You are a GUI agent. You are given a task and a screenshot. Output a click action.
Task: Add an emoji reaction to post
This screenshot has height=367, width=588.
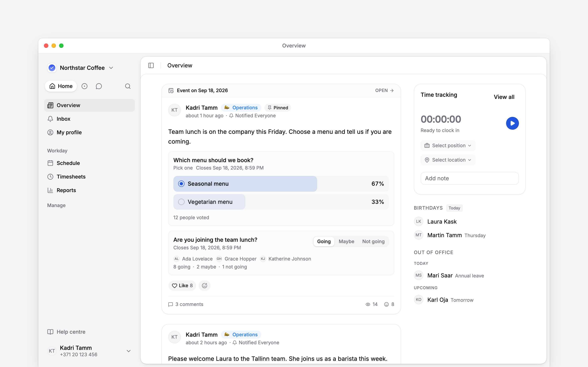204,286
